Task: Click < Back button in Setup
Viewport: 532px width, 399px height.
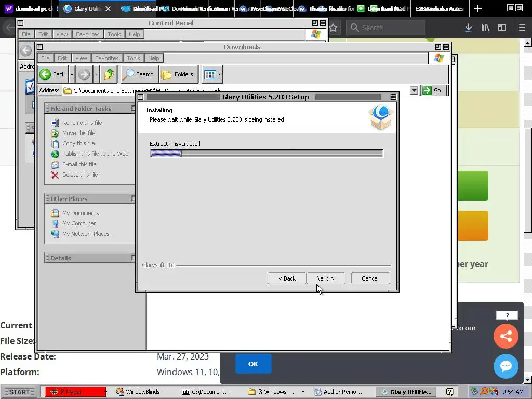Action: [287, 278]
